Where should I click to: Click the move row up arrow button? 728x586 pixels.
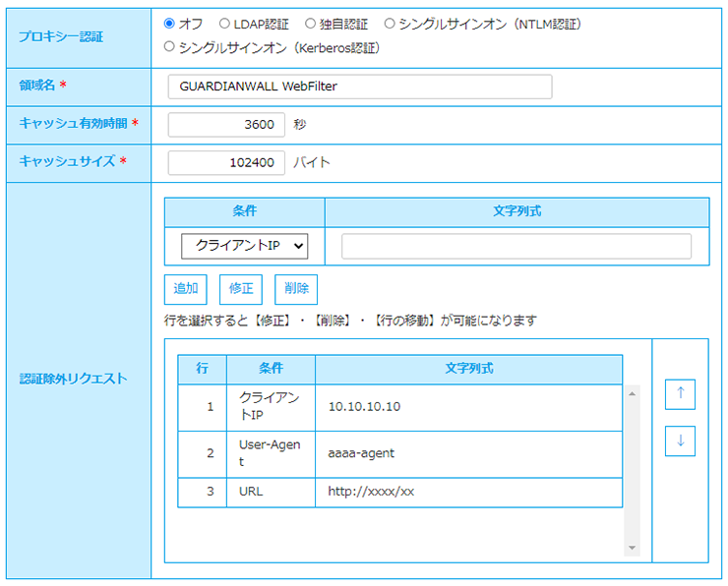(680, 393)
